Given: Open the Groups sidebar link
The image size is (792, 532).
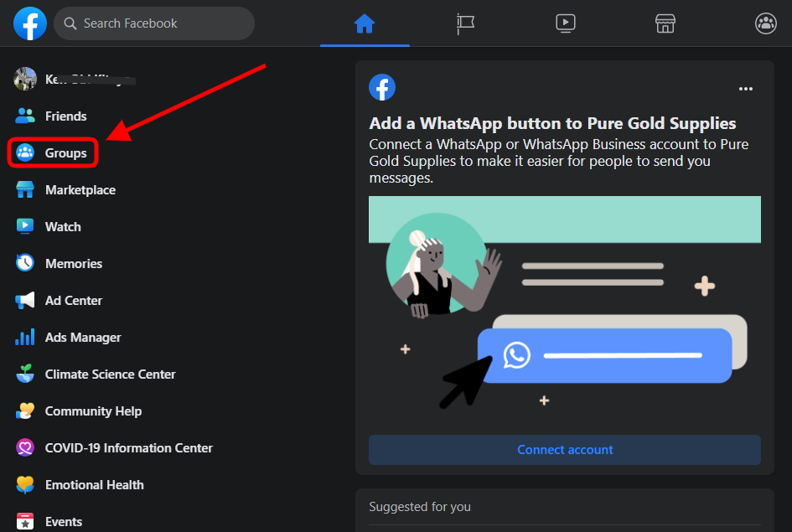Looking at the screenshot, I should [65, 153].
